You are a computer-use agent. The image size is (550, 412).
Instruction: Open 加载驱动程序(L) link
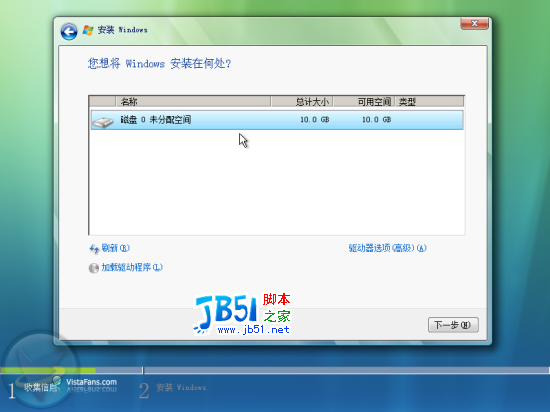(x=132, y=267)
